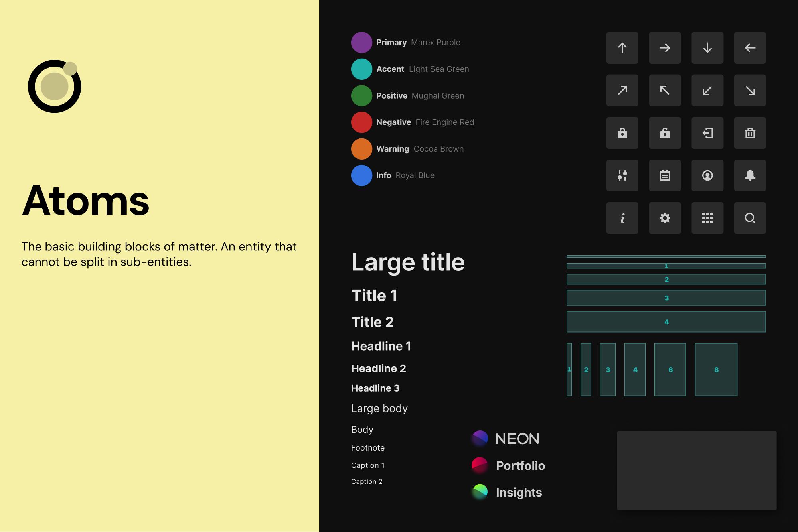This screenshot has width=798, height=532.
Task: Click the up arrow icon
Action: pos(622,48)
